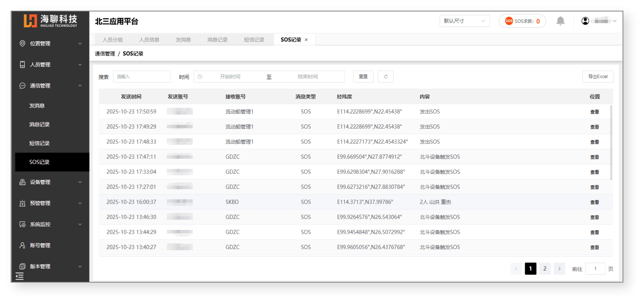Click the SKBD receiving account cell
Image resolution: width=644 pixels, height=303 pixels.
232,202
